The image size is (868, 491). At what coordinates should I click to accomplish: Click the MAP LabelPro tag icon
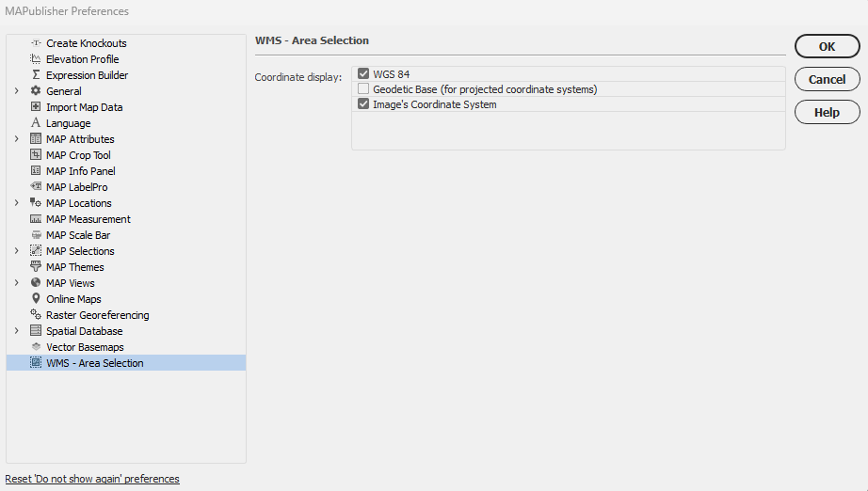pos(36,187)
